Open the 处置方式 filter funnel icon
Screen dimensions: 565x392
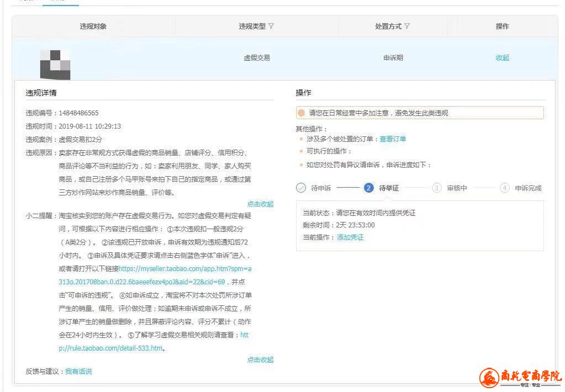(407, 27)
